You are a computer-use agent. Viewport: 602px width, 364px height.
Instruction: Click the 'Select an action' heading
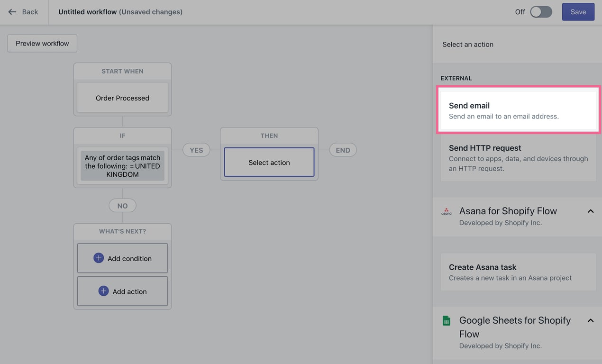[468, 45]
